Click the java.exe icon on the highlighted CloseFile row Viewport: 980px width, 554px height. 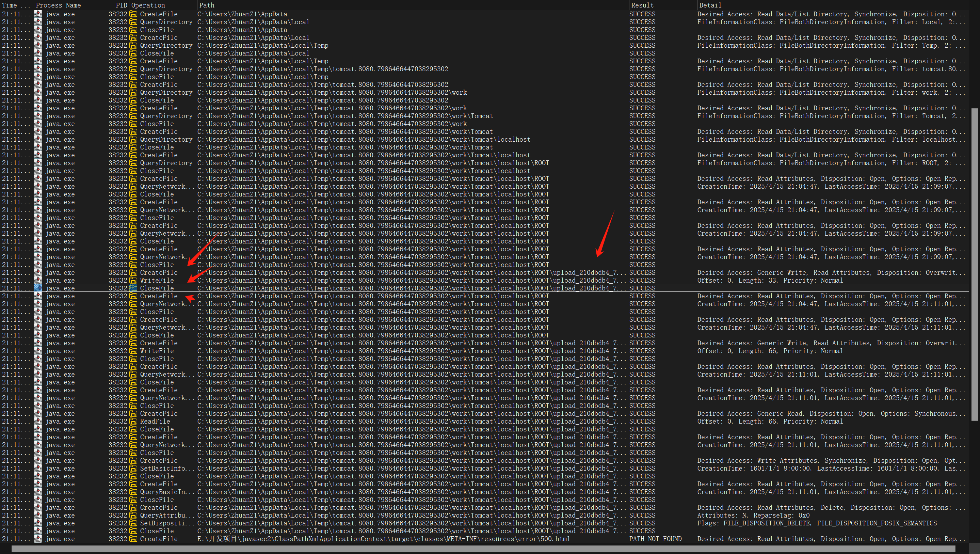[x=38, y=288]
